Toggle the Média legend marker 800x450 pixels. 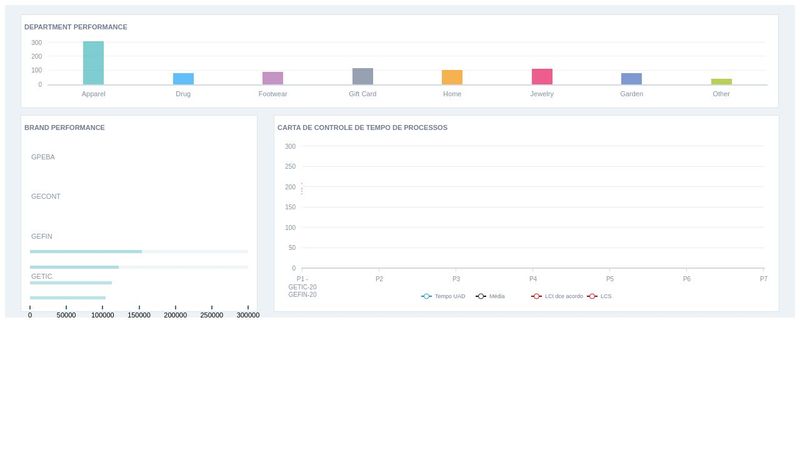click(x=481, y=296)
